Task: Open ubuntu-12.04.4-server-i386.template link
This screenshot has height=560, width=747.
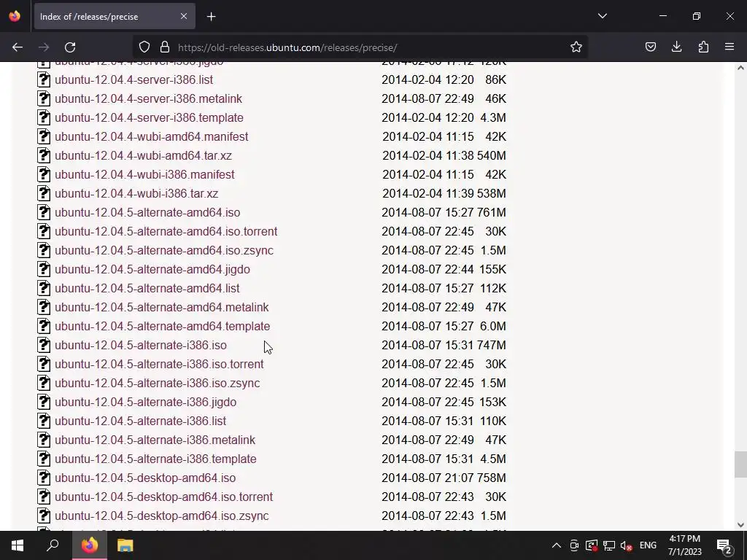Action: (x=149, y=117)
